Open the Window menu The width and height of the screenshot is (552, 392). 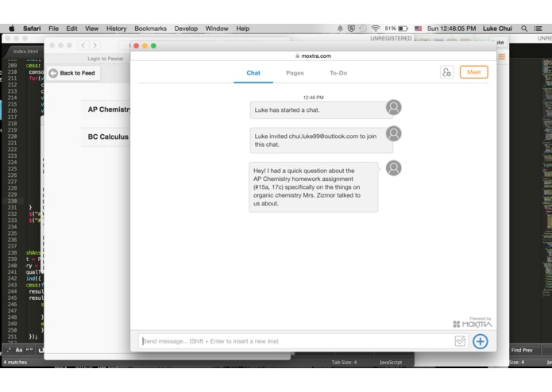(x=217, y=29)
